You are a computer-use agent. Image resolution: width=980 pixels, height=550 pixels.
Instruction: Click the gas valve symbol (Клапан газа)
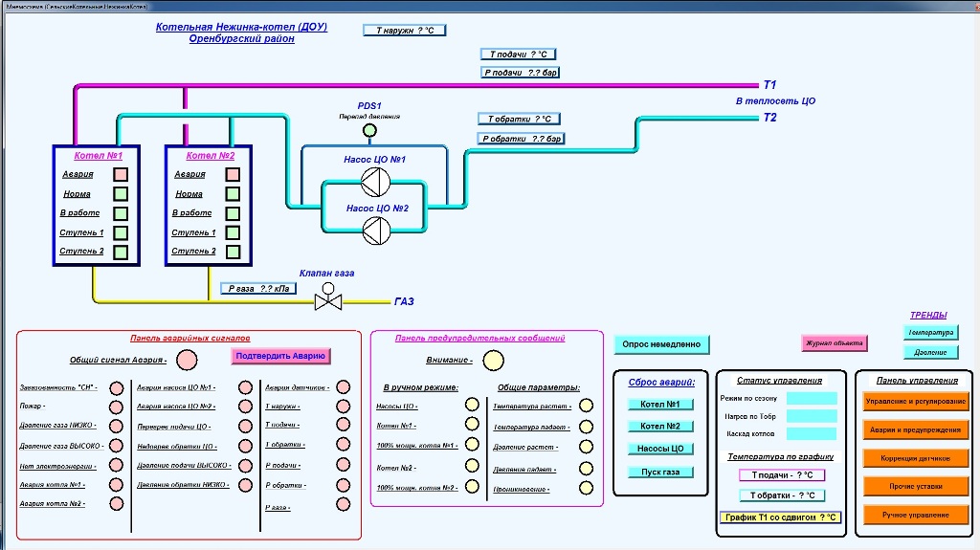[x=328, y=302]
